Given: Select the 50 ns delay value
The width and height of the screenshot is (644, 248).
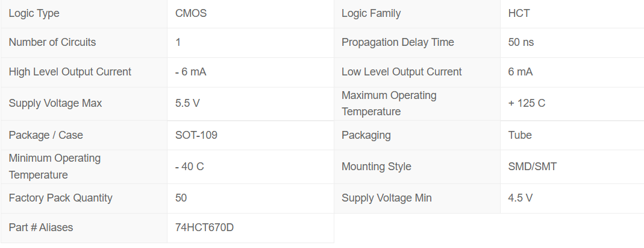Looking at the screenshot, I should coord(521,42).
